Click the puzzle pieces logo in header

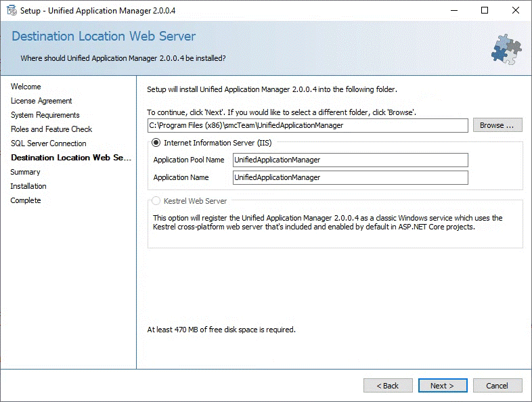click(506, 49)
